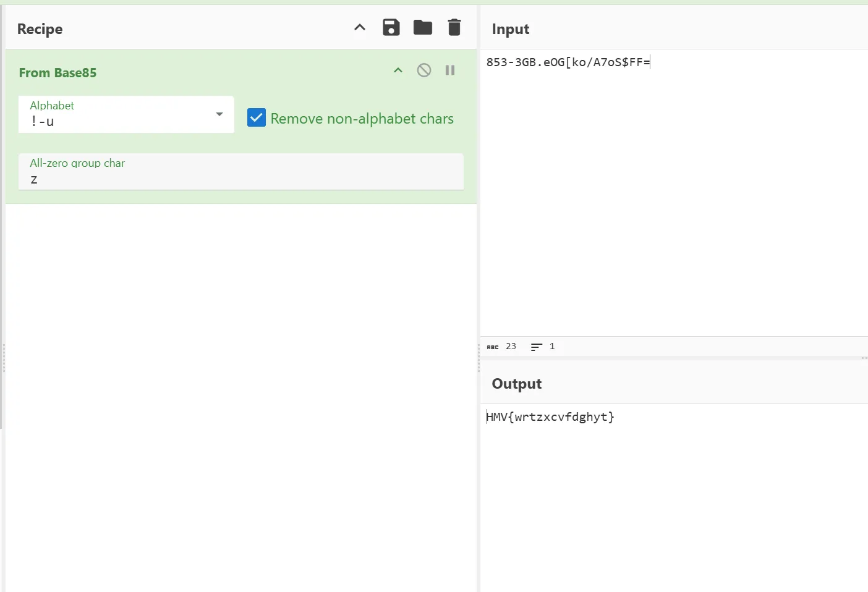
Task: Uncheck Remove non-alphabet chars checkbox
Action: [257, 118]
